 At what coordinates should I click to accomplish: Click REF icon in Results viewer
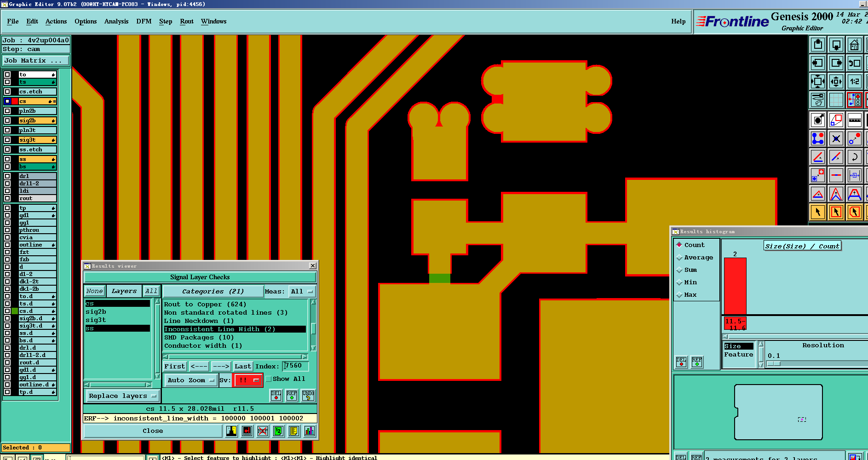(292, 396)
